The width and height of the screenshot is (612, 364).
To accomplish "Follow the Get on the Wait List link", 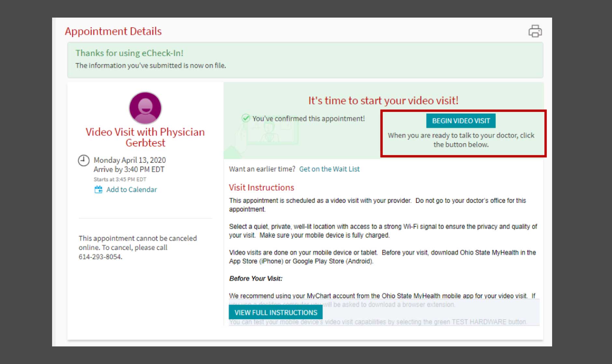I will click(x=329, y=169).
